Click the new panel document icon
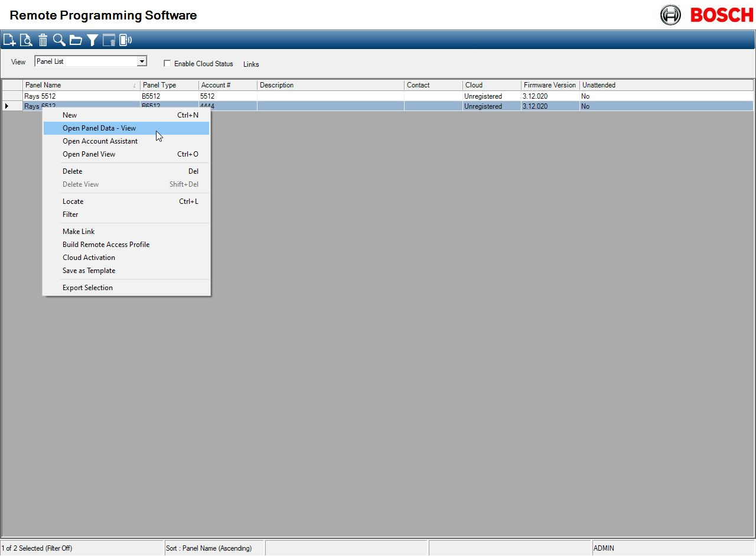 9,40
